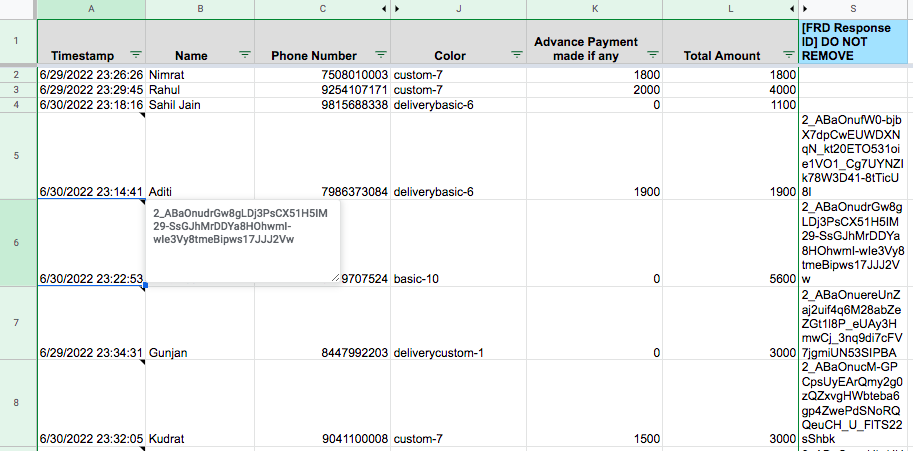This screenshot has width=913, height=451.
Task: Select phone number 9815688338
Action: [x=323, y=105]
